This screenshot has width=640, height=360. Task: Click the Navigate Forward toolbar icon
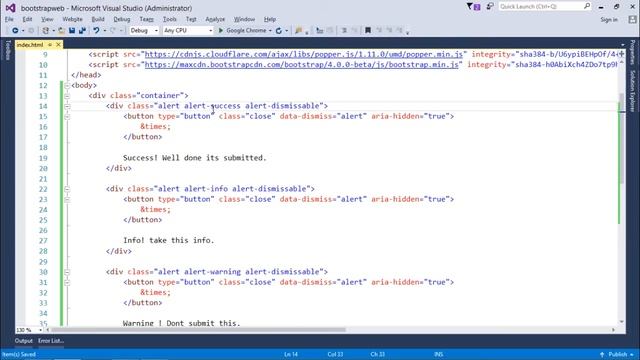(31, 31)
